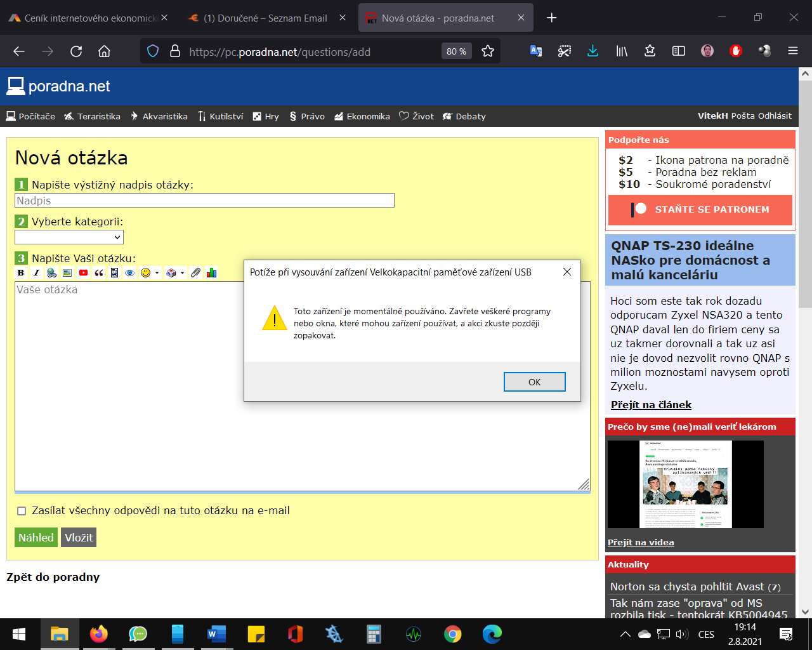Attach a file using the paperclip icon
The width and height of the screenshot is (812, 650).
[196, 273]
